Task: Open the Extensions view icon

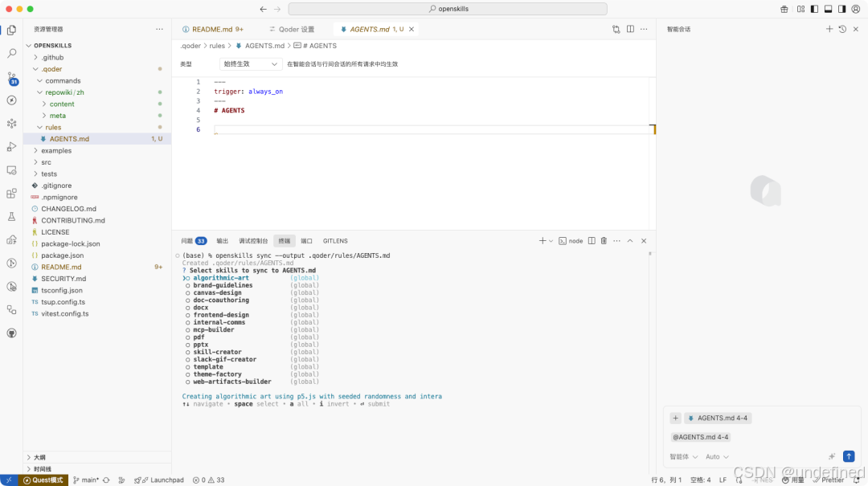Action: 11,193
